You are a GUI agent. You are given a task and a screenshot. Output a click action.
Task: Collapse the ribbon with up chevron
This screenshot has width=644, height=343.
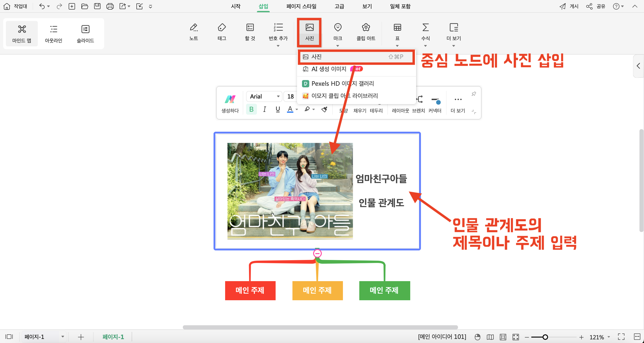click(x=635, y=6)
